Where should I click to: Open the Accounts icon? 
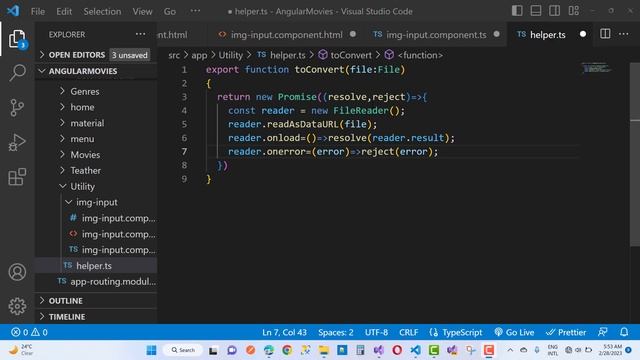(x=17, y=272)
